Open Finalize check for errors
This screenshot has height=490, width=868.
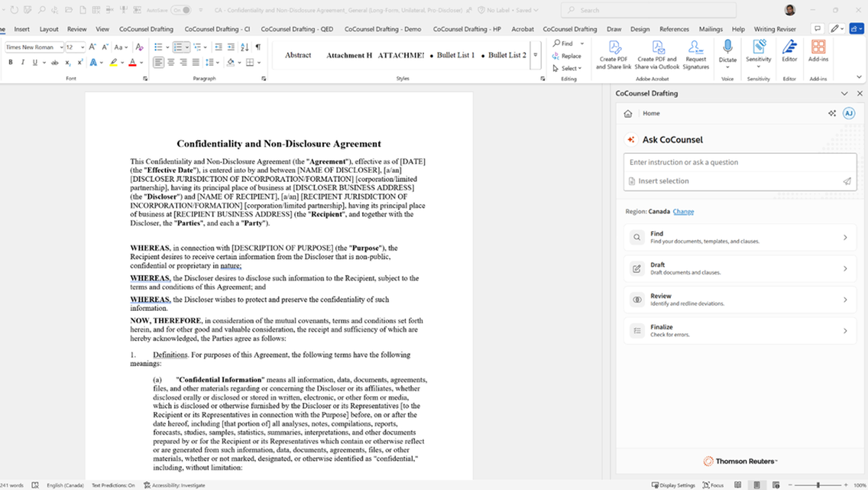click(x=740, y=331)
